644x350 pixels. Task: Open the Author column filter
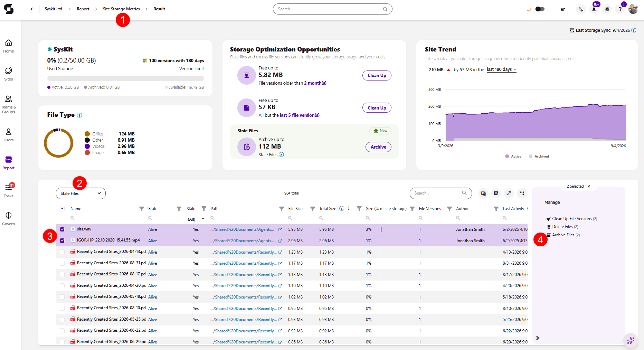[x=496, y=209]
